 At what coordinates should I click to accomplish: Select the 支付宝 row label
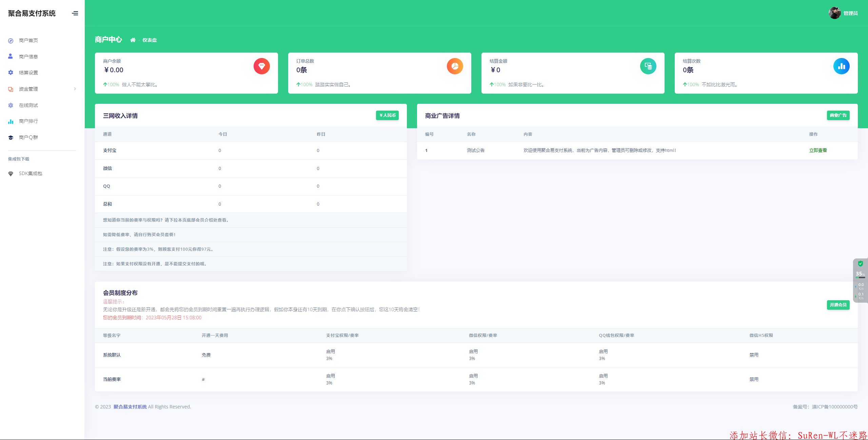tap(110, 151)
